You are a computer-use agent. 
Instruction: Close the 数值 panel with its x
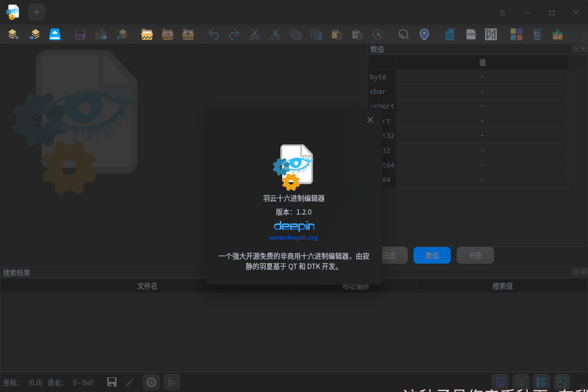pyautogui.click(x=583, y=49)
